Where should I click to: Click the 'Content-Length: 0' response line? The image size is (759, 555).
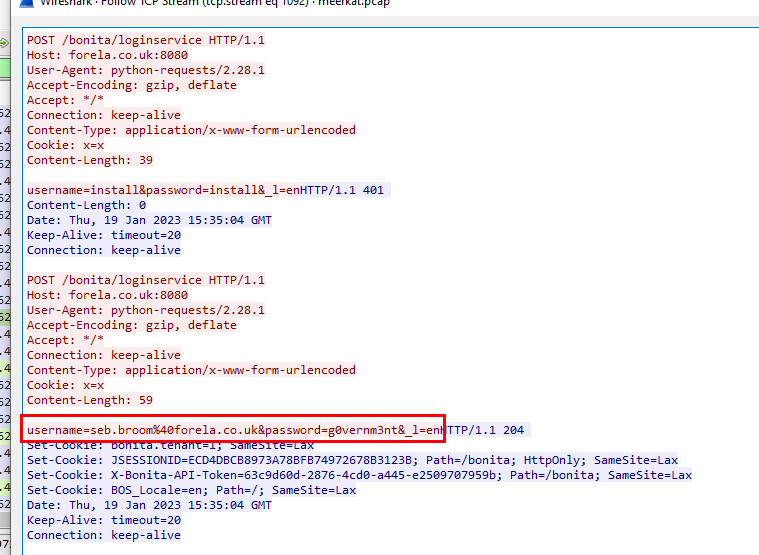87,205
